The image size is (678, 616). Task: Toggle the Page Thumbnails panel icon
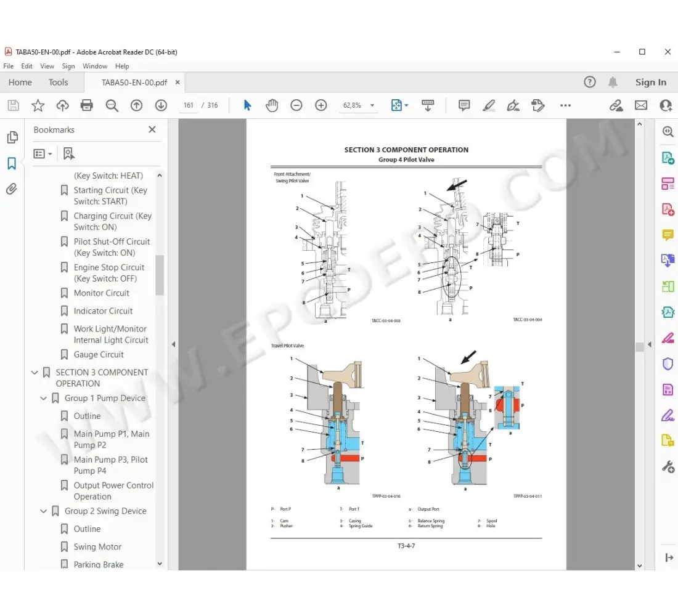click(12, 137)
